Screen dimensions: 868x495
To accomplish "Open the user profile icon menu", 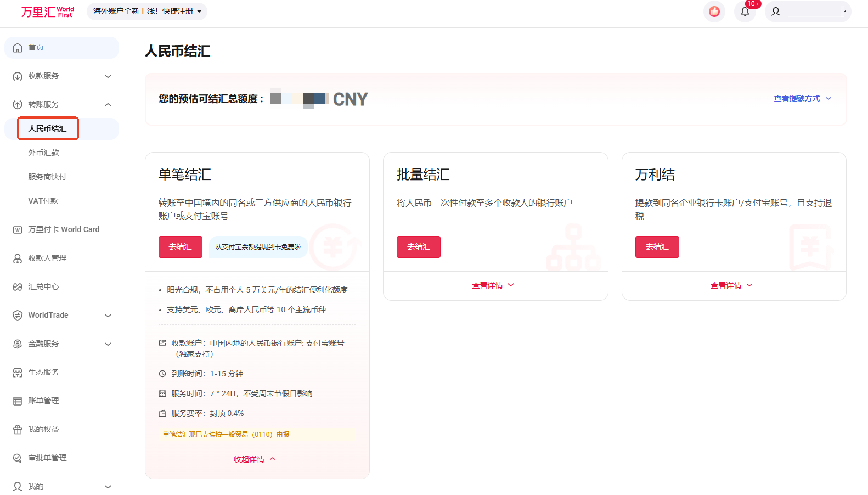I will pyautogui.click(x=776, y=12).
